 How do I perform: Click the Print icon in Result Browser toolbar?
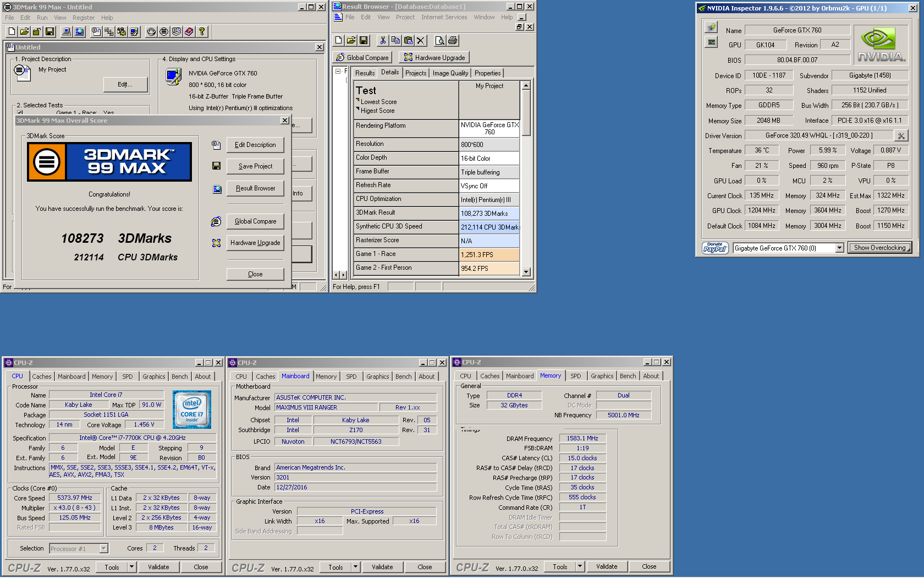coord(452,40)
